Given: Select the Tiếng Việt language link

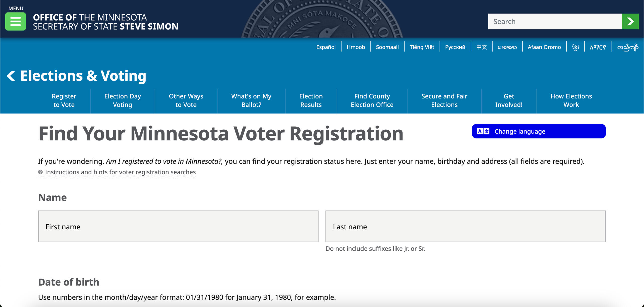Looking at the screenshot, I should [x=422, y=47].
